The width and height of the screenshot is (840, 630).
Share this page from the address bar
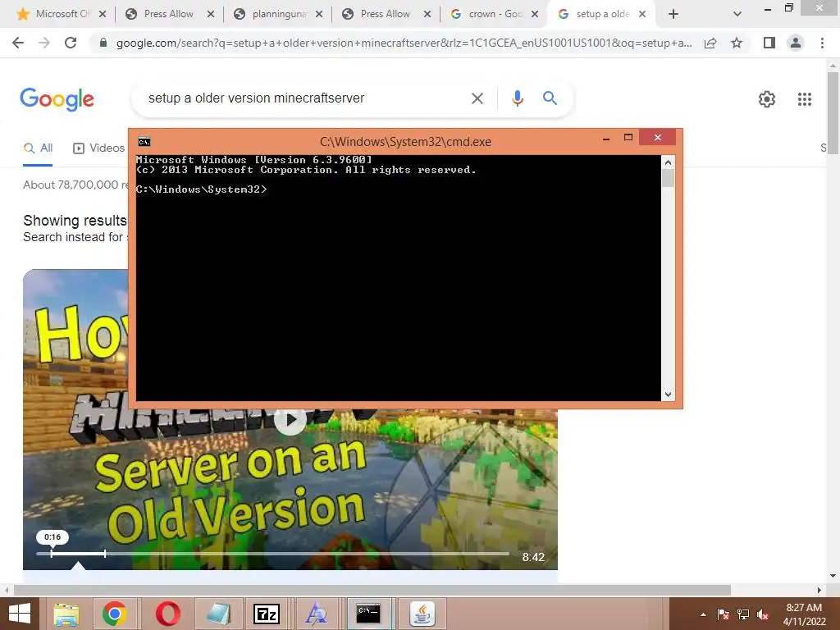[x=710, y=43]
